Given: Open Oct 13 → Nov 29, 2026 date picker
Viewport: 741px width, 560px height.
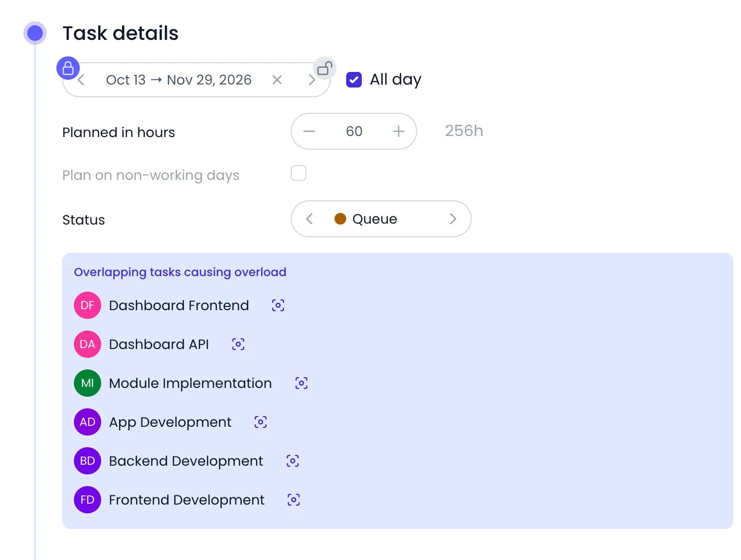Looking at the screenshot, I should coord(179,80).
